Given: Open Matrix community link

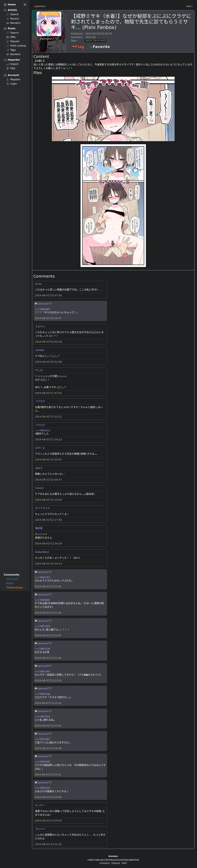Looking at the screenshot, I should click(x=10, y=583).
